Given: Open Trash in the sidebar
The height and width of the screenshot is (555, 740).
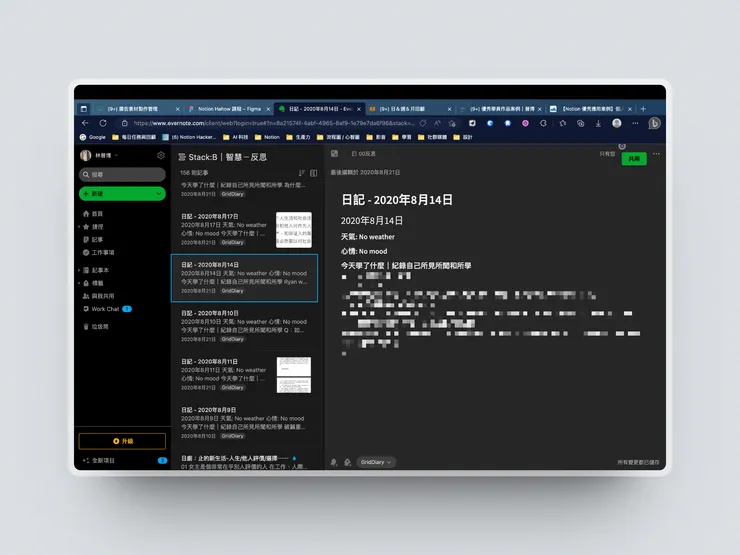Looking at the screenshot, I should (x=96, y=327).
